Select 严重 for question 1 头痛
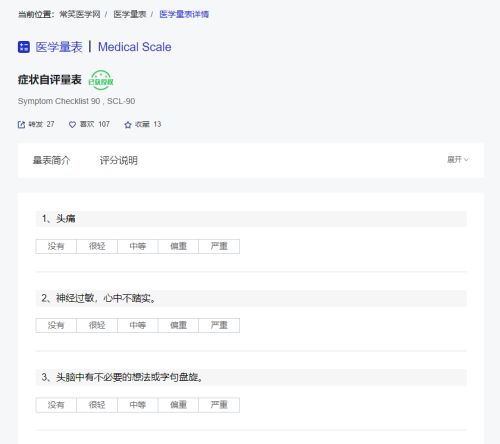This screenshot has height=444, width=500. pyautogui.click(x=219, y=246)
